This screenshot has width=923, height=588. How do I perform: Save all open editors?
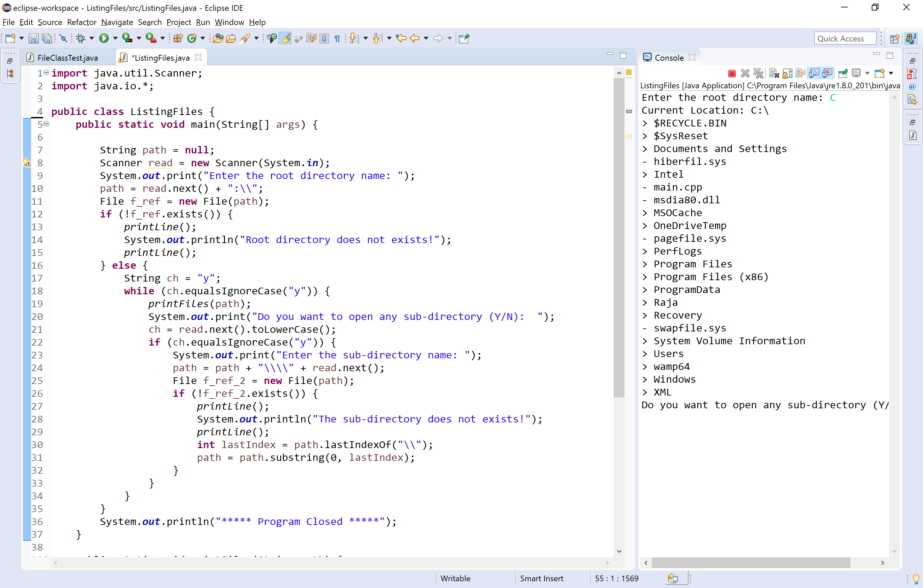47,38
